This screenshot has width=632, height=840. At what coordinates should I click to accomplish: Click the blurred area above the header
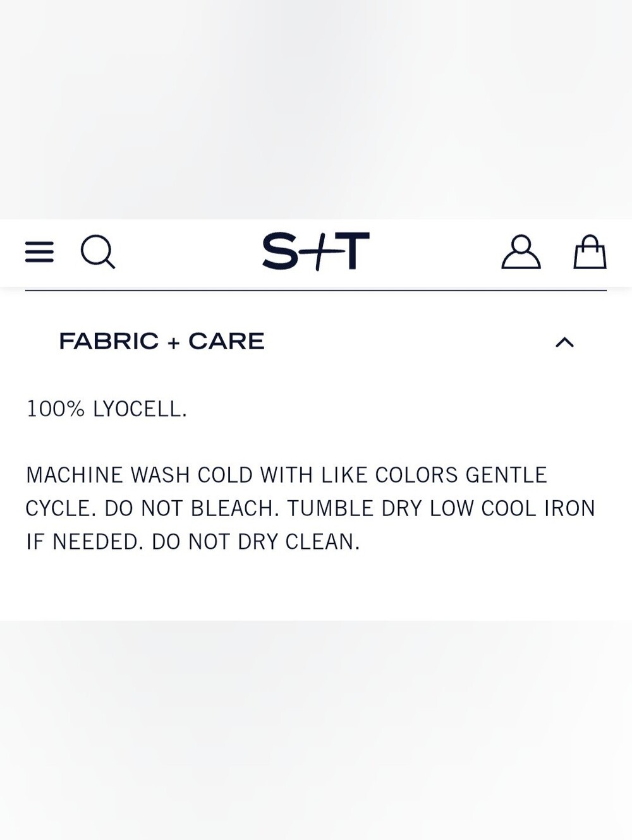(316, 109)
